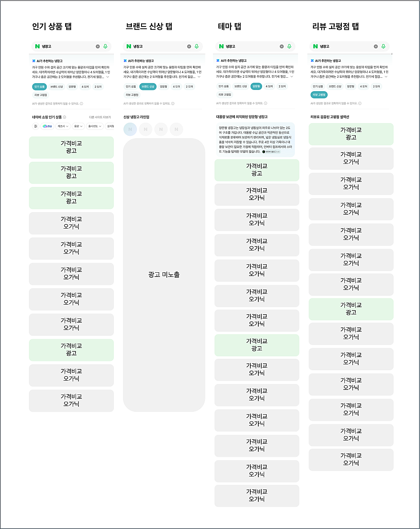Open filter settings icon left of 제조사
Viewport: 420px width, 529px height.
pos(36,126)
